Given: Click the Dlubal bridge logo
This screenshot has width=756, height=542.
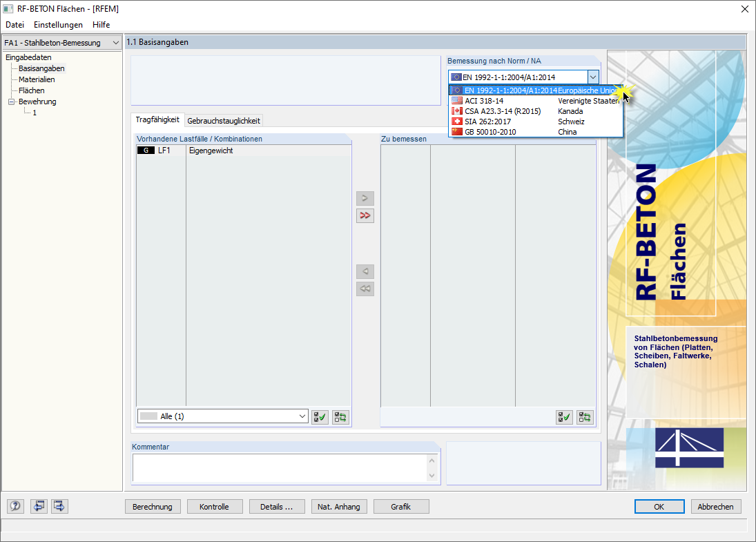Looking at the screenshot, I should click(689, 448).
